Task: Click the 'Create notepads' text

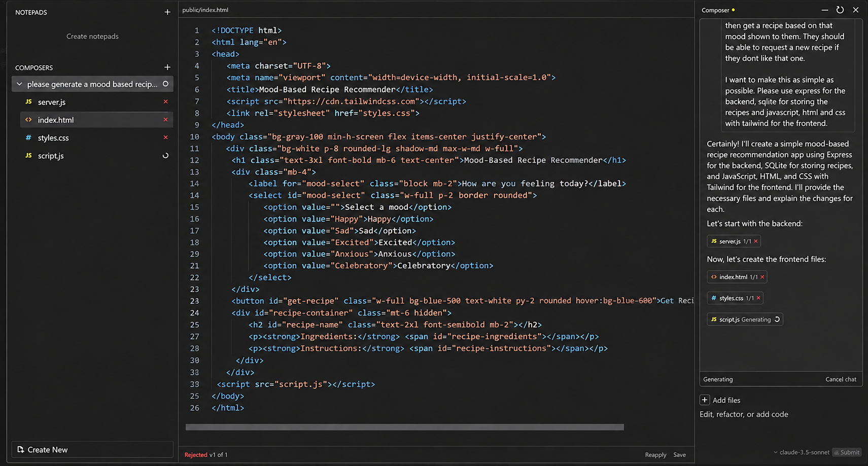Action: click(x=92, y=37)
